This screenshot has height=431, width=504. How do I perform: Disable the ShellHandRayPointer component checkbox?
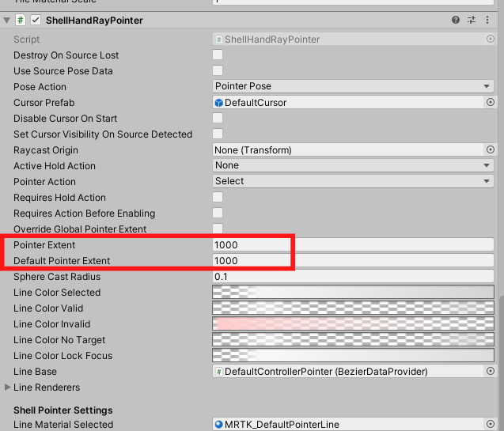click(36, 20)
